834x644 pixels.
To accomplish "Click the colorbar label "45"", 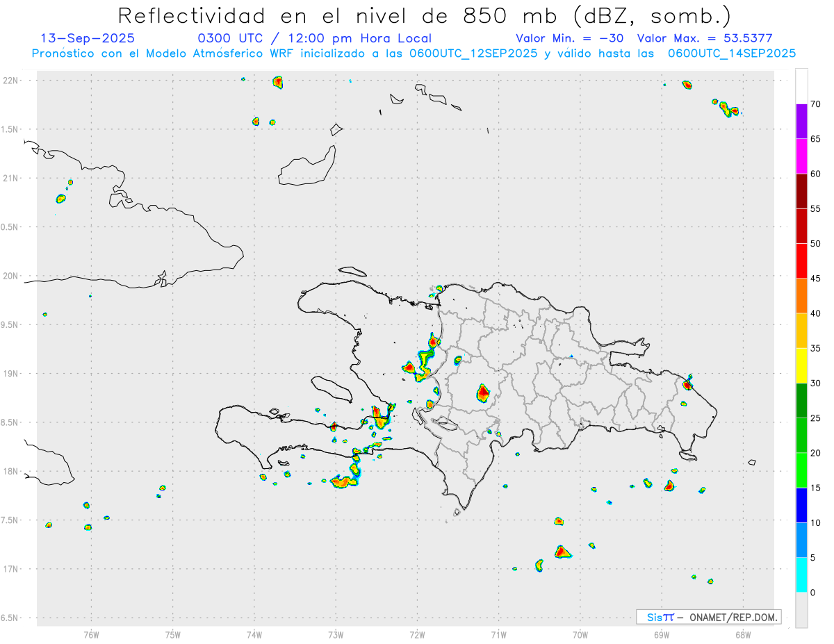I will coord(816,279).
